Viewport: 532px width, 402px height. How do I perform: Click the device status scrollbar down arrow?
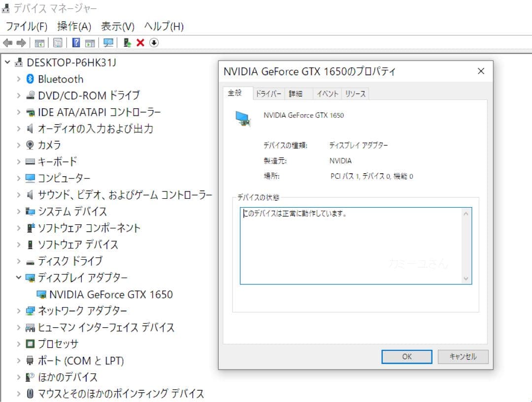coord(466,278)
